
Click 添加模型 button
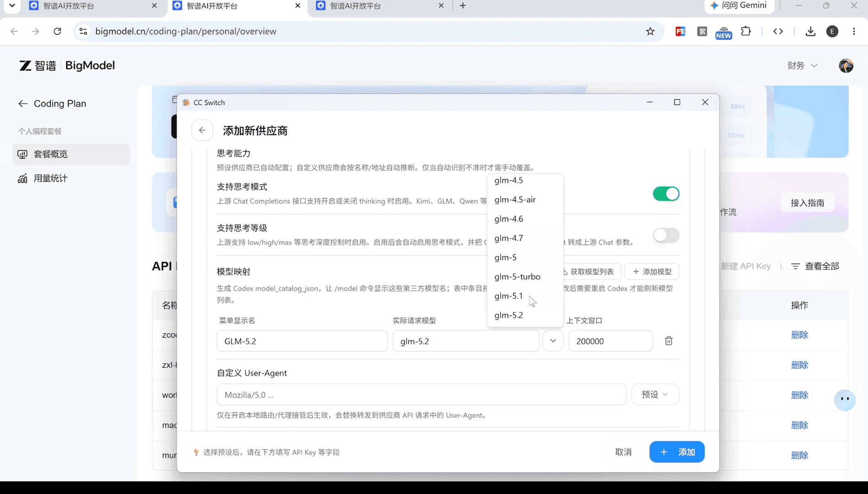(652, 272)
